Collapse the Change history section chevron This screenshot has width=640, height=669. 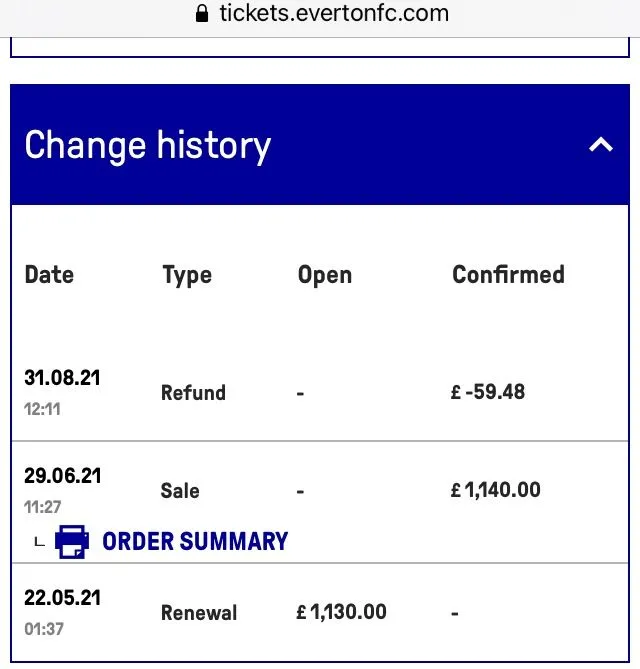pyautogui.click(x=600, y=145)
